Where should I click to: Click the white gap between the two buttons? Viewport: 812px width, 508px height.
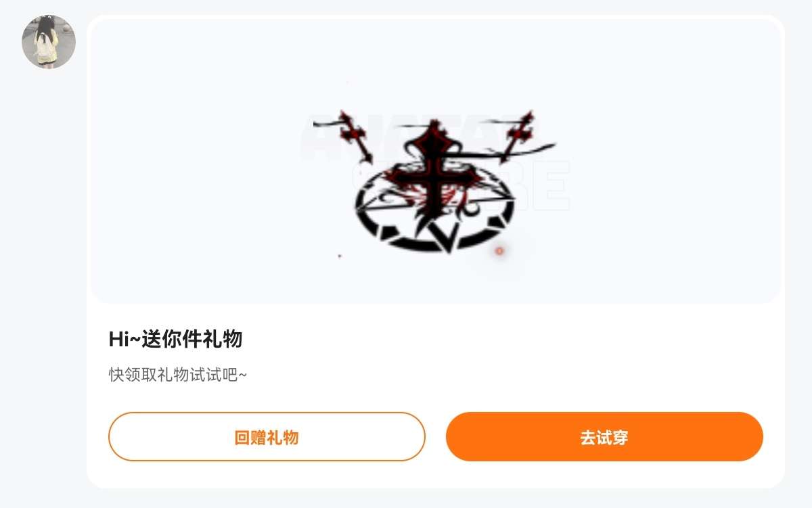pyautogui.click(x=436, y=437)
